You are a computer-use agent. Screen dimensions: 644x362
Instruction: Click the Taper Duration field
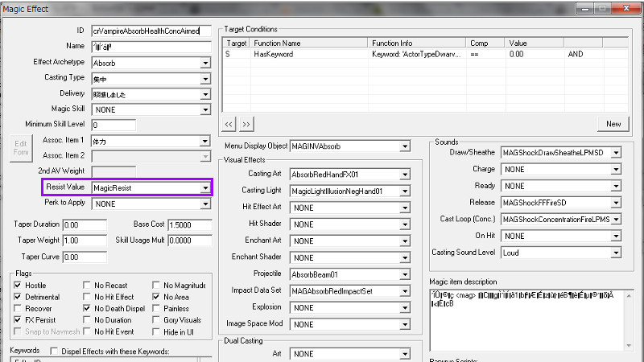pyautogui.click(x=85, y=225)
